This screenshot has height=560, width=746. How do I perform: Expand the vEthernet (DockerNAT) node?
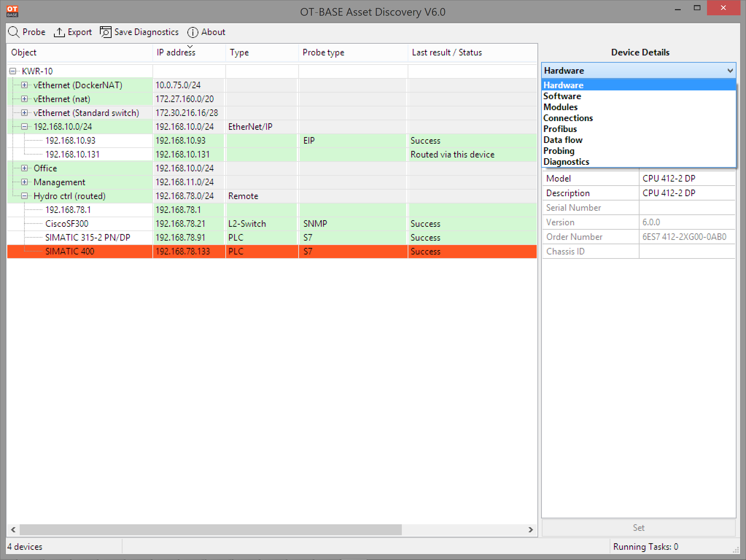[x=24, y=85]
